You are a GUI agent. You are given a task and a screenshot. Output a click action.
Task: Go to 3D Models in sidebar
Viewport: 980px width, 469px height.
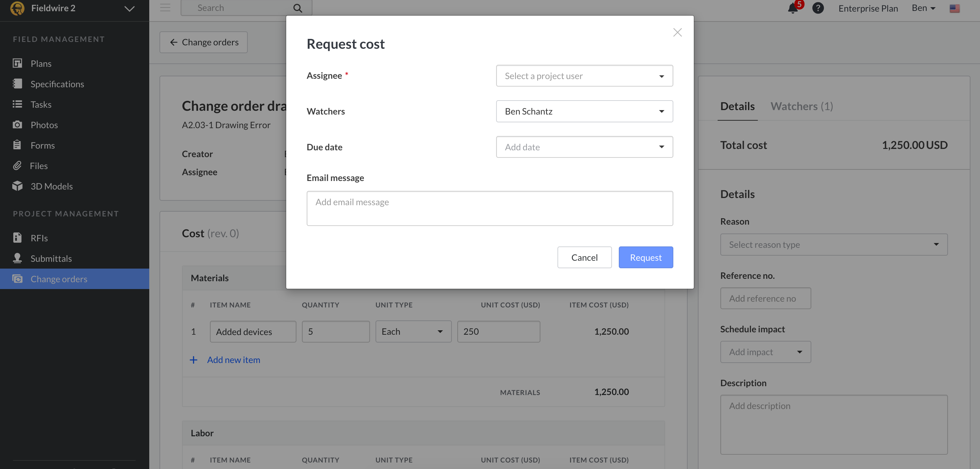(x=51, y=186)
